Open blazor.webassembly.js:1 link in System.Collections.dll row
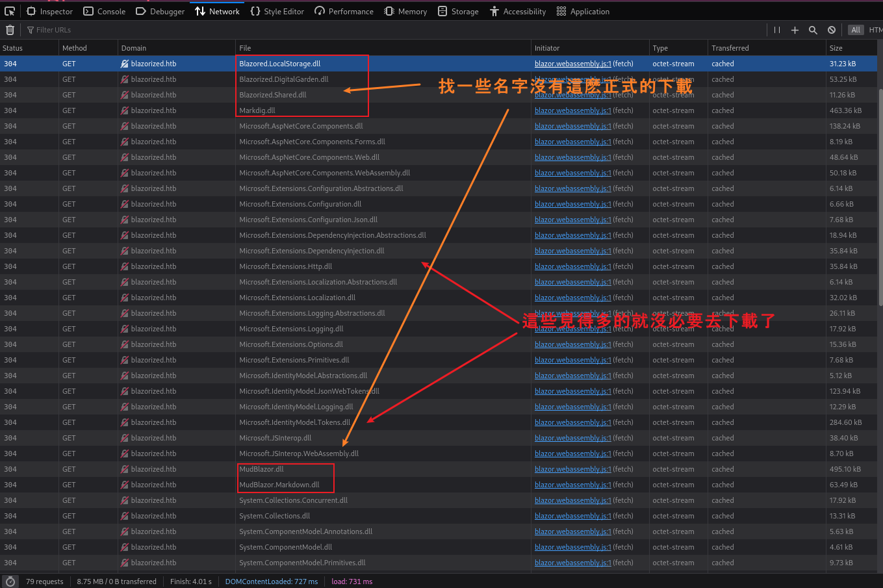Viewport: 883px width, 588px height. pyautogui.click(x=572, y=516)
